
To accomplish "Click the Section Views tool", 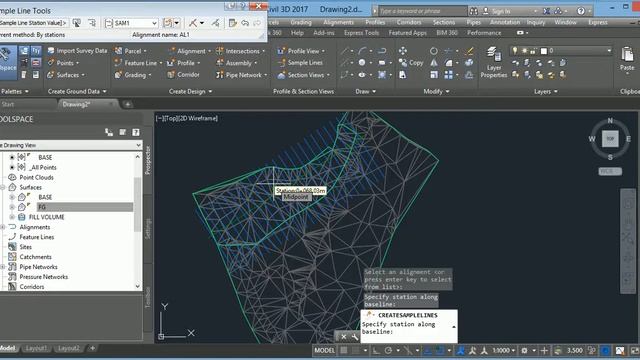I will pyautogui.click(x=303, y=75).
